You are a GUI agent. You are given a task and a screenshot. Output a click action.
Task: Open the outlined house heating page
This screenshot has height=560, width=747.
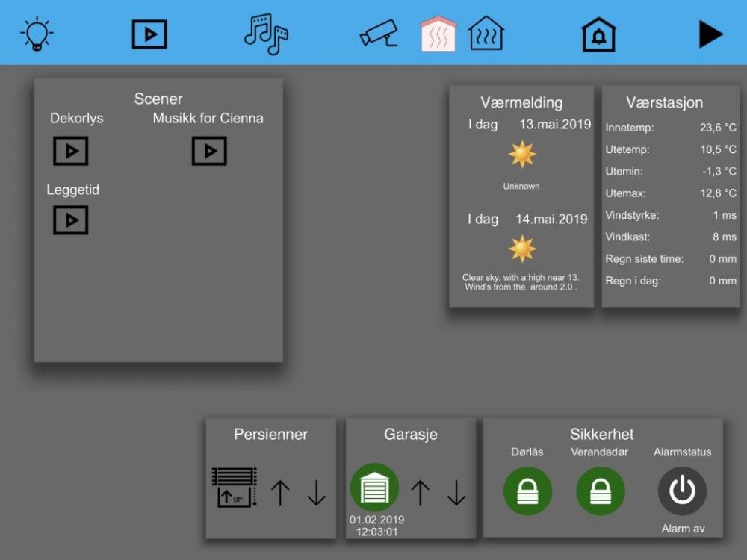(x=486, y=34)
